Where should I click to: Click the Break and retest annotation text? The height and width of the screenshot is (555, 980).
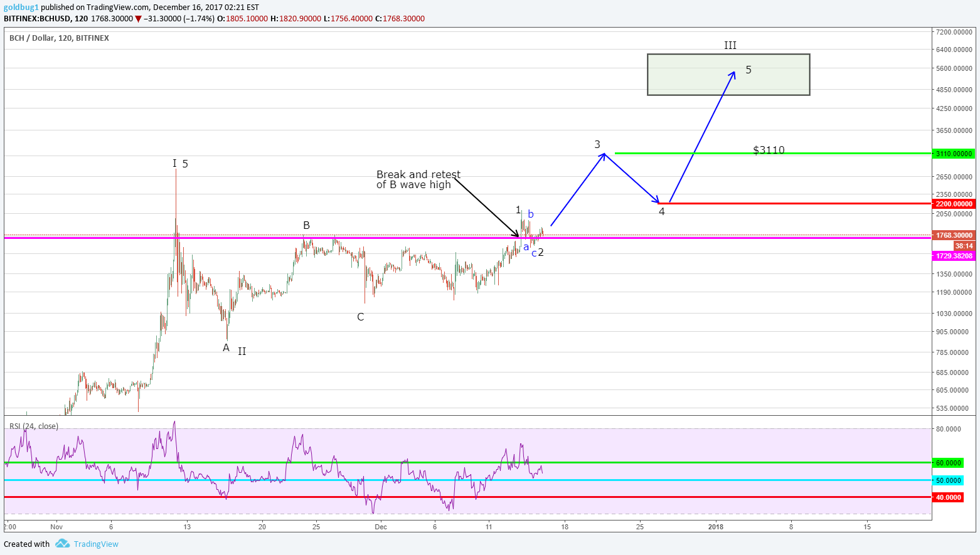(418, 179)
